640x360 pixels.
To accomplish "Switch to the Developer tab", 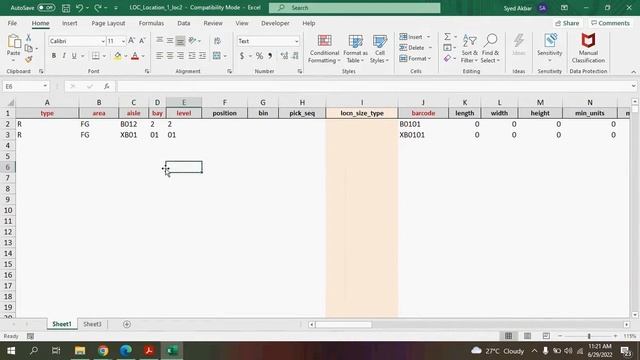I will (275, 23).
